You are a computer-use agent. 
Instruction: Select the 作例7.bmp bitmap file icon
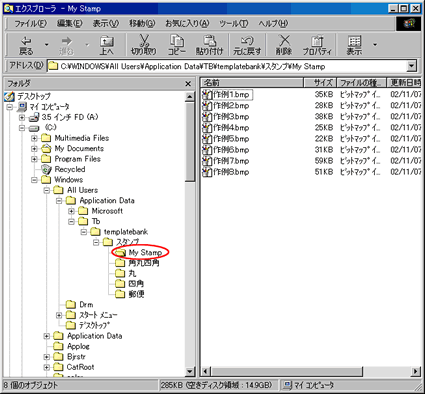207,161
